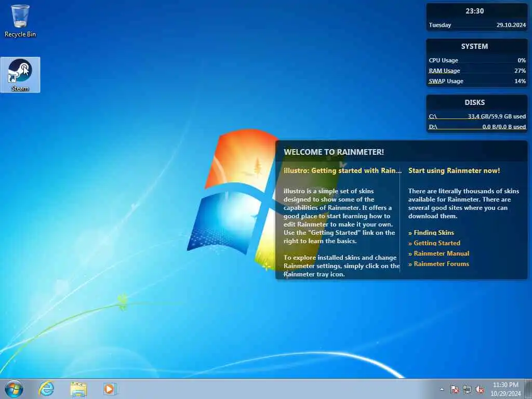The image size is (532, 399).
Task: Click the SWAP Usage label
Action: (x=446, y=81)
